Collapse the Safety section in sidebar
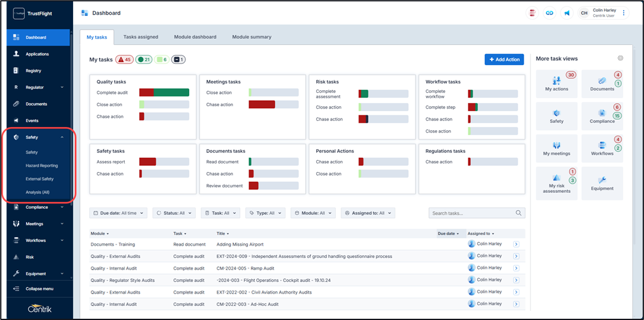This screenshot has width=644, height=320. point(62,138)
